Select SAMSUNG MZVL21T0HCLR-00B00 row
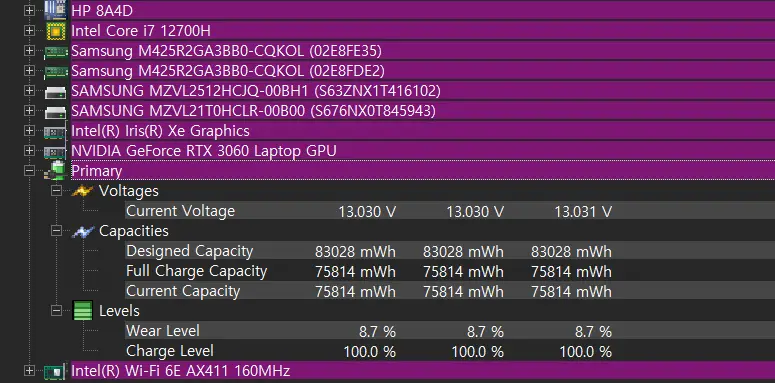The image size is (775, 383). (x=423, y=111)
